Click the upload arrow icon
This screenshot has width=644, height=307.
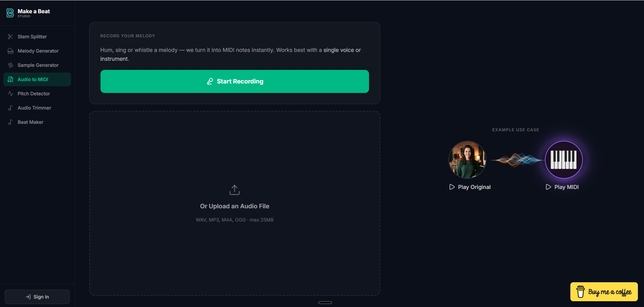(x=235, y=190)
